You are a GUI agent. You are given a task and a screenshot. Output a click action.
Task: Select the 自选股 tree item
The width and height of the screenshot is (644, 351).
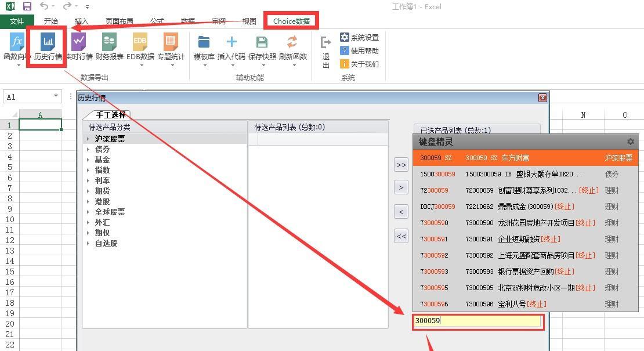click(106, 244)
